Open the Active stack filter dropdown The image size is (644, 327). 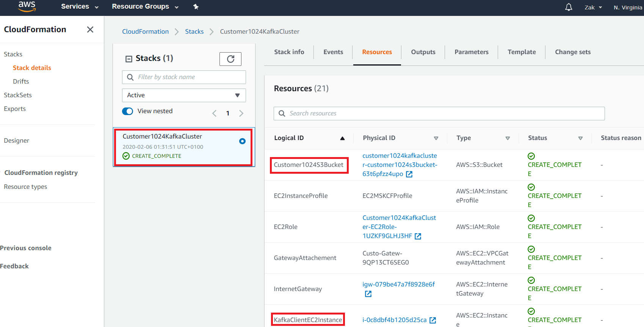pos(184,95)
